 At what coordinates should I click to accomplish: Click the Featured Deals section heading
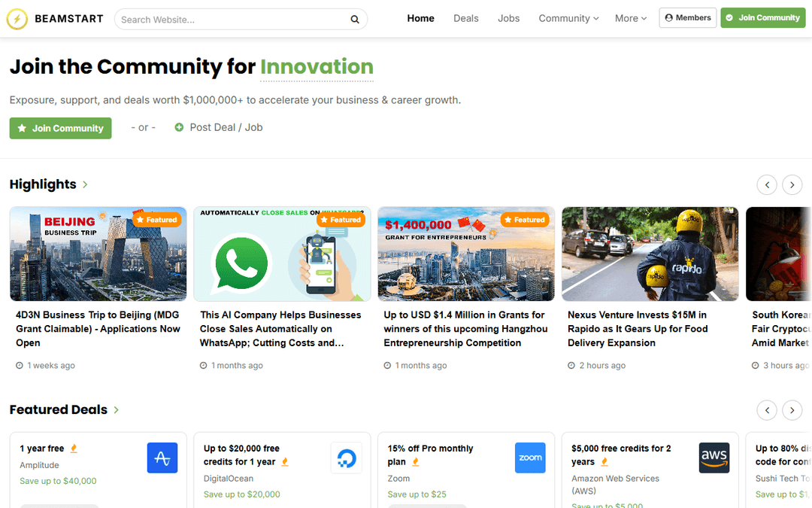tap(59, 409)
